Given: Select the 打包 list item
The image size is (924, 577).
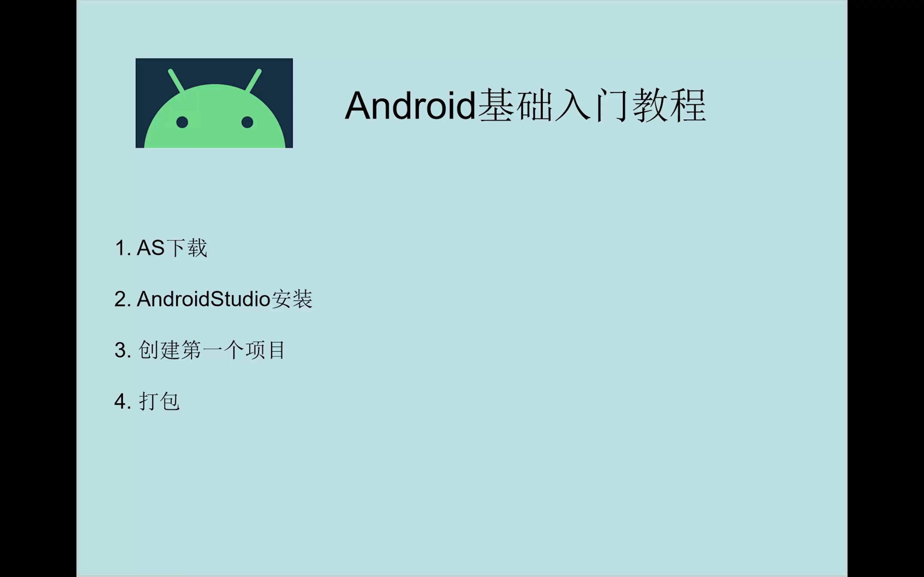Looking at the screenshot, I should [159, 401].
